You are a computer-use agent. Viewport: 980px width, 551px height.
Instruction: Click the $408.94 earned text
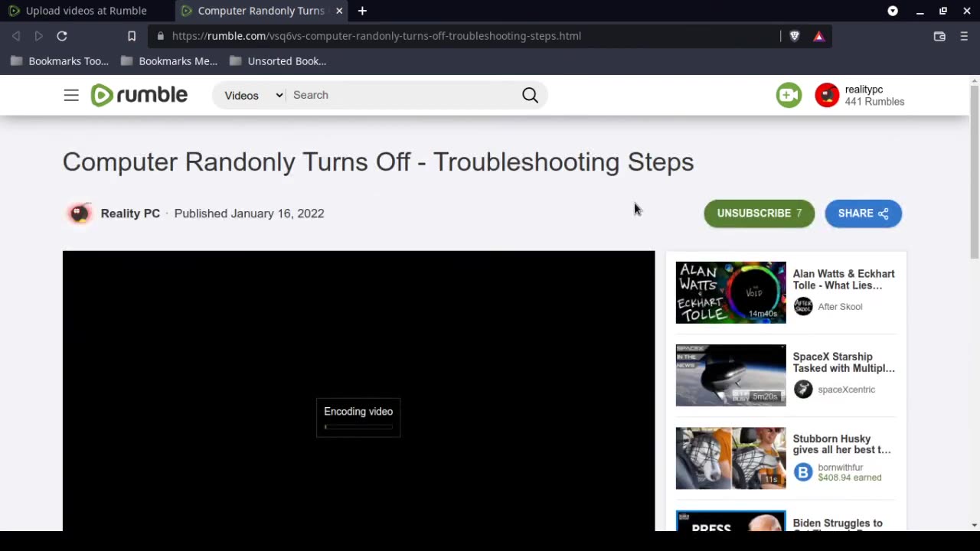(x=849, y=478)
